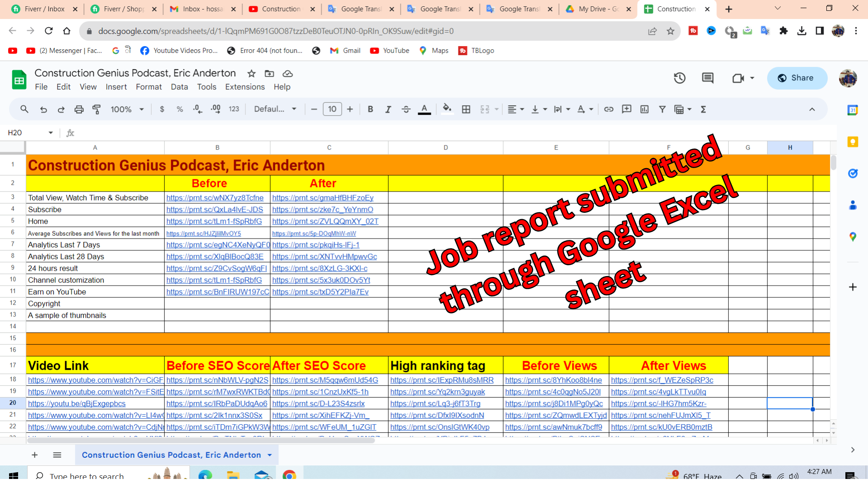Decrease decimal places
Image resolution: width=868 pixels, height=488 pixels.
click(x=198, y=109)
